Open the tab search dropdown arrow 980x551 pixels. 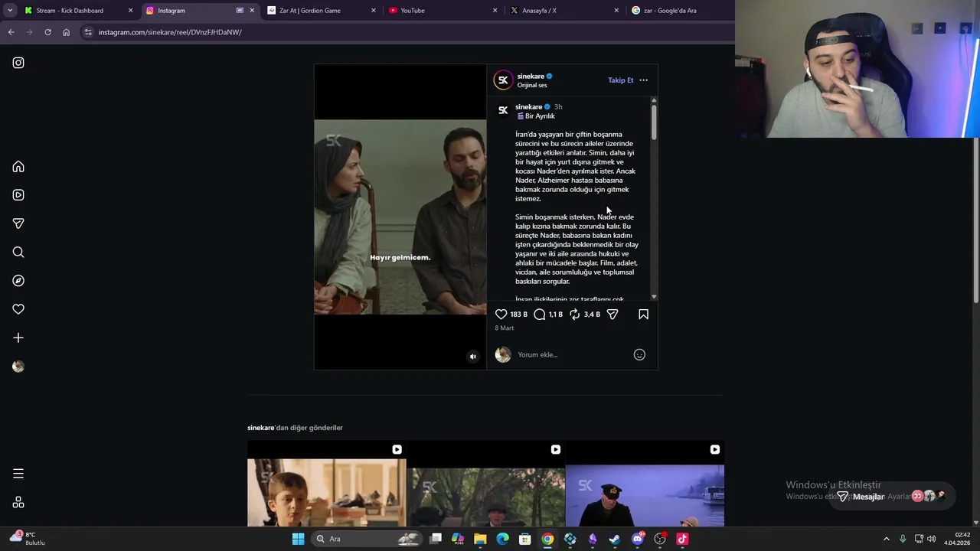9,11
